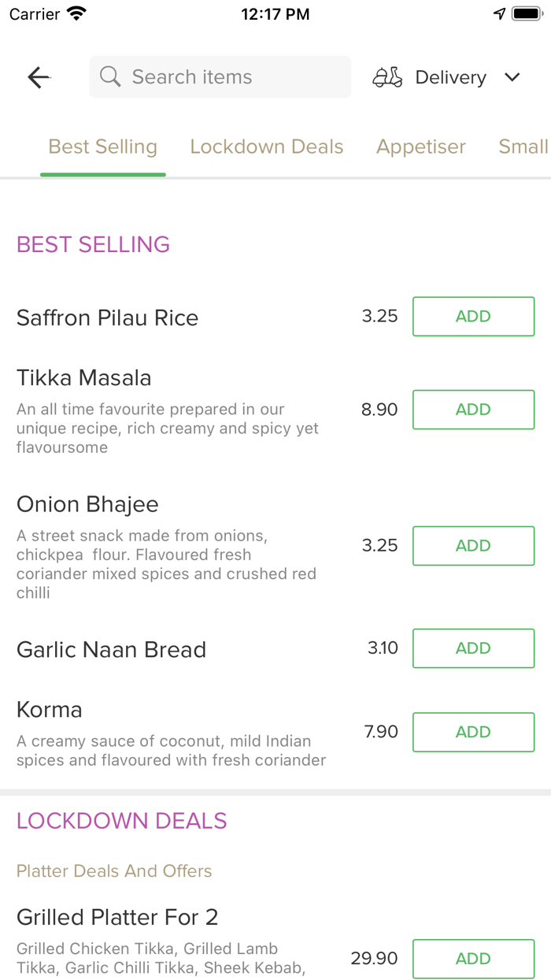This screenshot has height=980, width=551.
Task: Select the Tikka Masala item name
Action: click(x=83, y=377)
